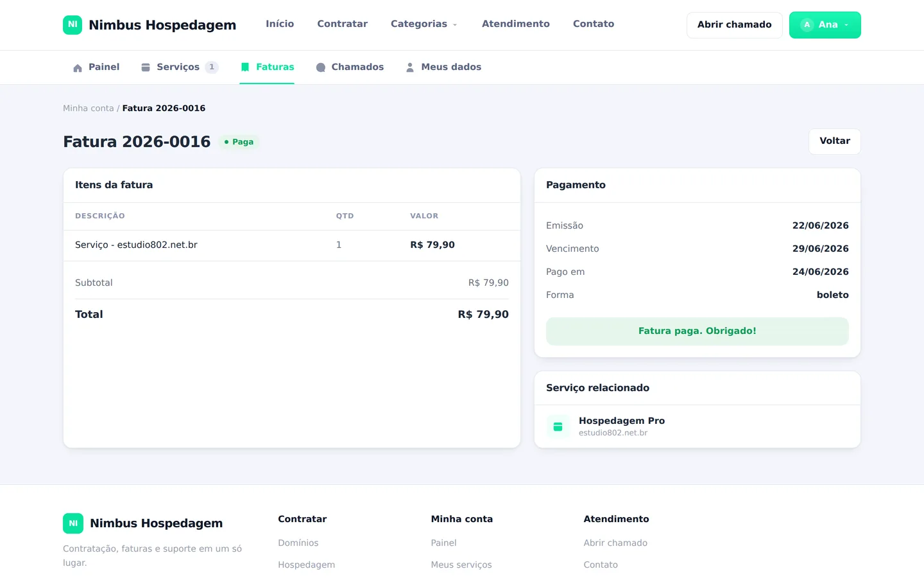Click the item description "Serviço - estudio802.net.br"
The image size is (924, 578).
pos(136,245)
